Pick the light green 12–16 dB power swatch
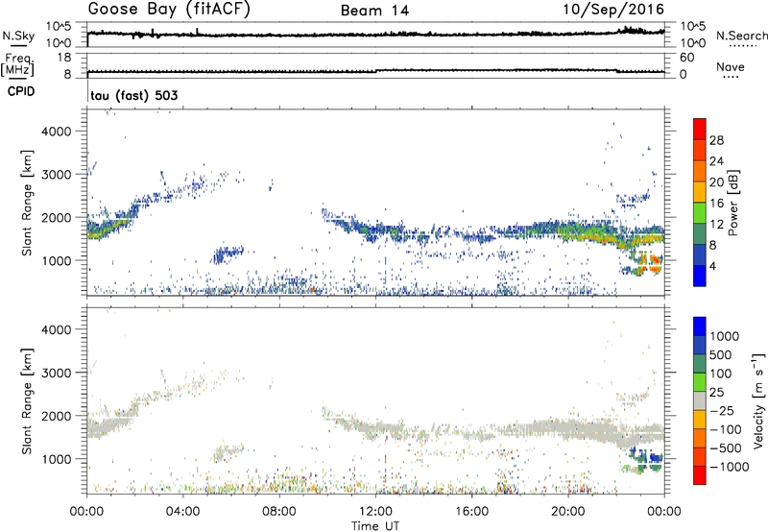The image size is (768, 532). 700,213
